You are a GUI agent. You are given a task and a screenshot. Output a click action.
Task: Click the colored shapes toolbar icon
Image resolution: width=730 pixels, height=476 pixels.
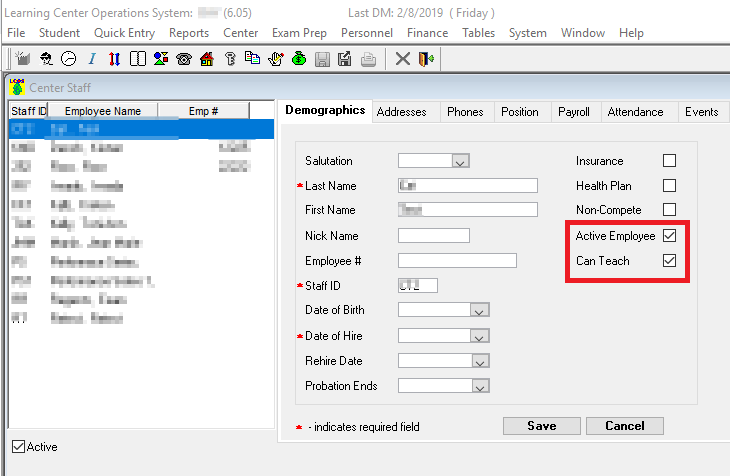[x=161, y=59]
